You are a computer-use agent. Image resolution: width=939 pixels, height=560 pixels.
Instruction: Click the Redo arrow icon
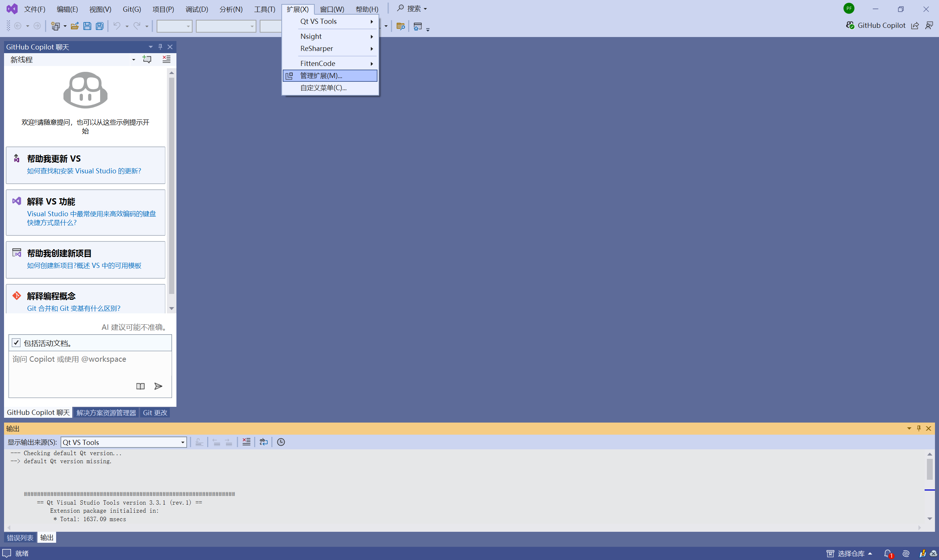(137, 26)
